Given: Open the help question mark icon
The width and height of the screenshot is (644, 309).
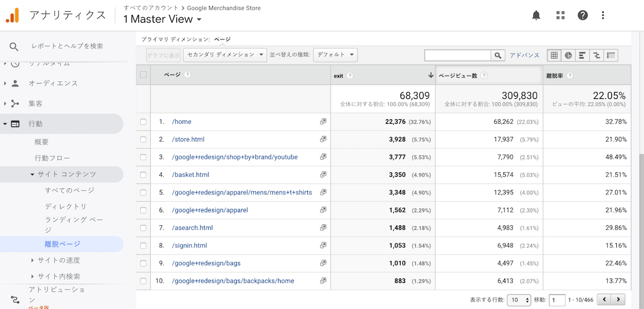Looking at the screenshot, I should point(582,15).
